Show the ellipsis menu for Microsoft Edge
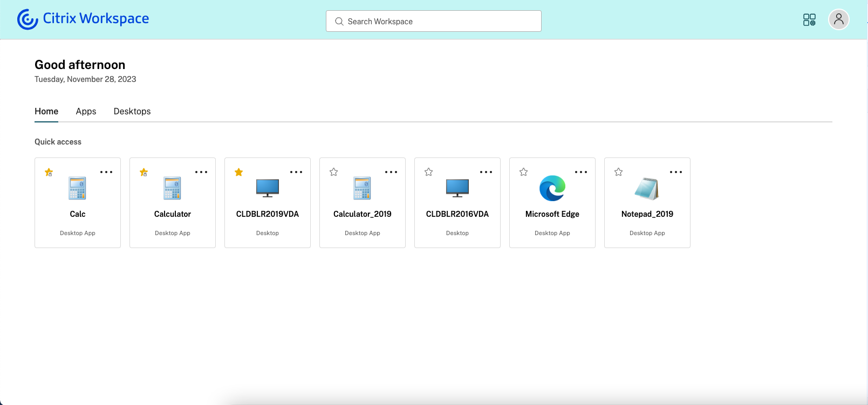 (581, 172)
